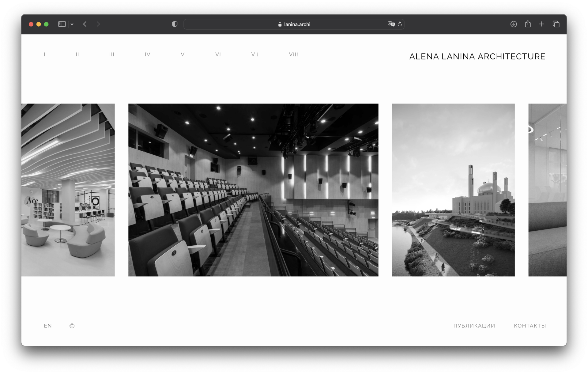
Task: Expand the sidebar options chevron
Action: pyautogui.click(x=72, y=24)
